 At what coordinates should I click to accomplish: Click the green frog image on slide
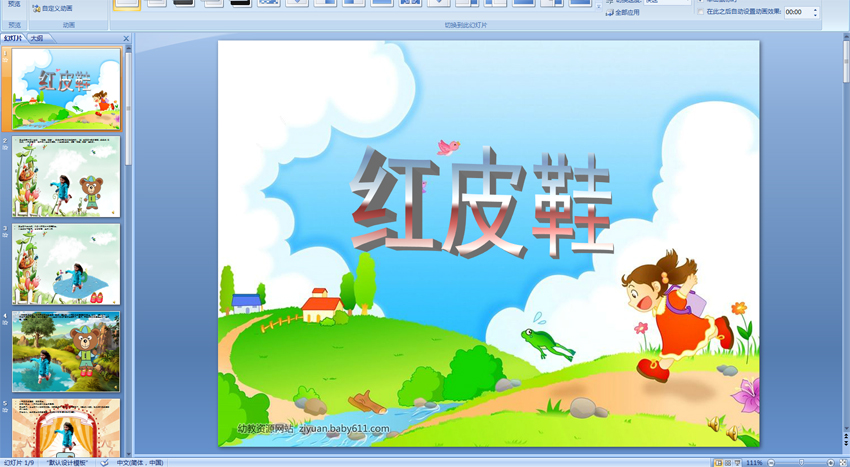point(546,342)
